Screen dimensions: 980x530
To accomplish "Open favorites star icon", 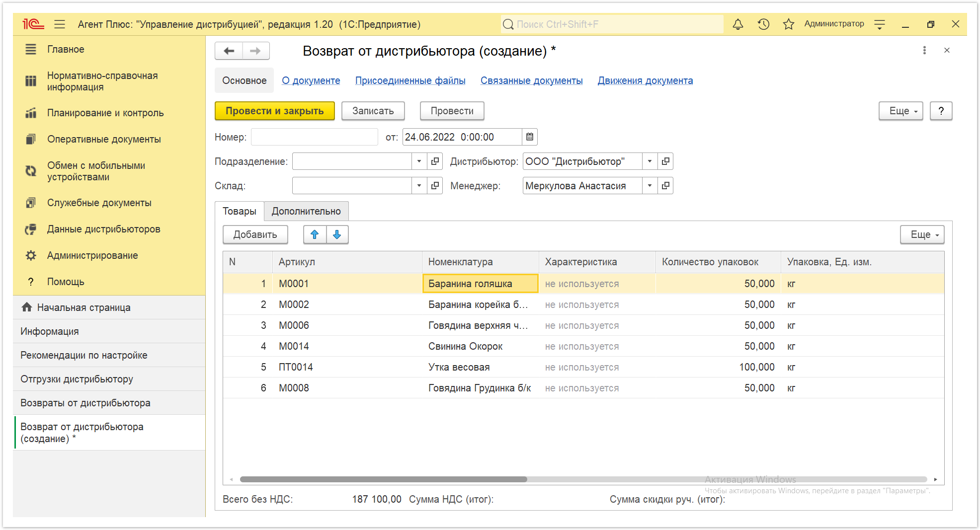I will (788, 24).
